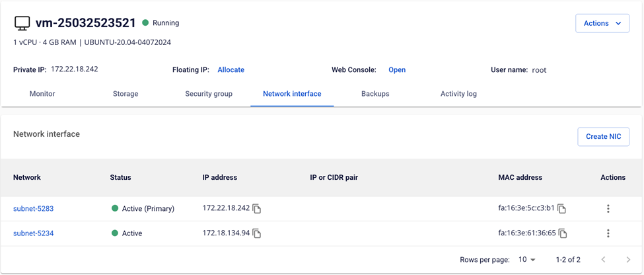Copy IP address 172.18.134.94
Screen dimensions: 644x275
pyautogui.click(x=257, y=233)
